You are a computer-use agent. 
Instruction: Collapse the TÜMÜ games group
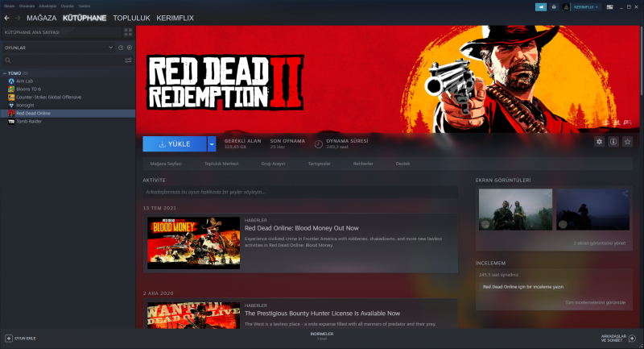point(5,73)
